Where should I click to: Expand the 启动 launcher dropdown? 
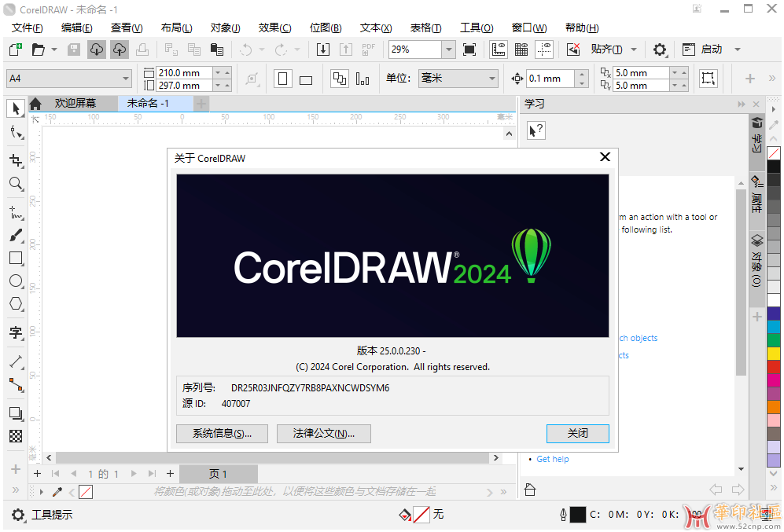pos(737,50)
